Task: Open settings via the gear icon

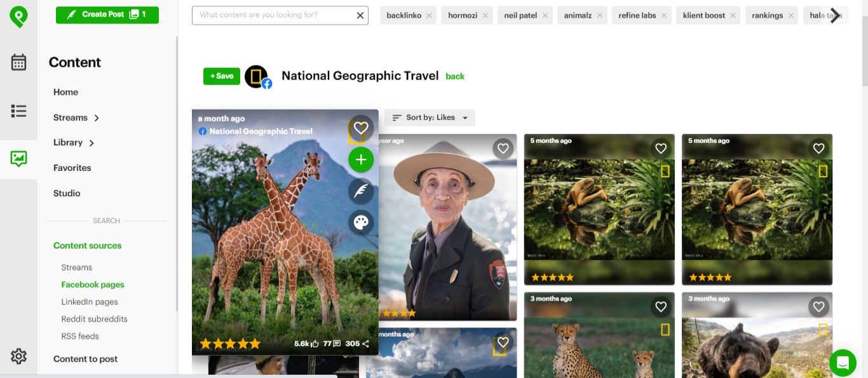Action: coord(18,356)
